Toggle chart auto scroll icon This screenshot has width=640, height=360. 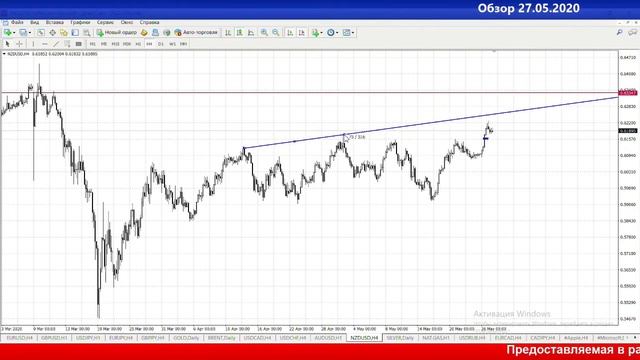[290, 33]
